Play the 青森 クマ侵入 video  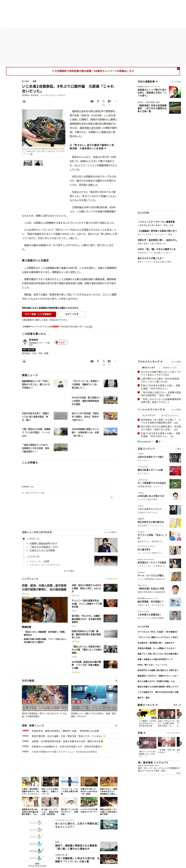click(94, 698)
